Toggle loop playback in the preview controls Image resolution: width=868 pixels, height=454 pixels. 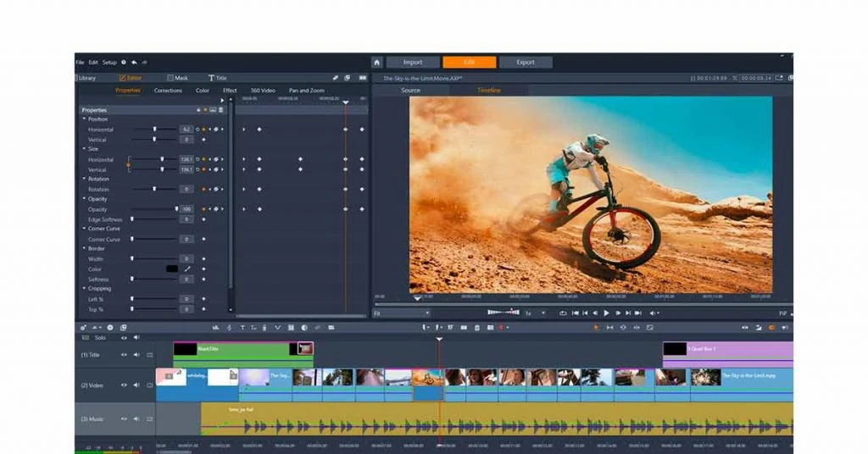pyautogui.click(x=563, y=313)
